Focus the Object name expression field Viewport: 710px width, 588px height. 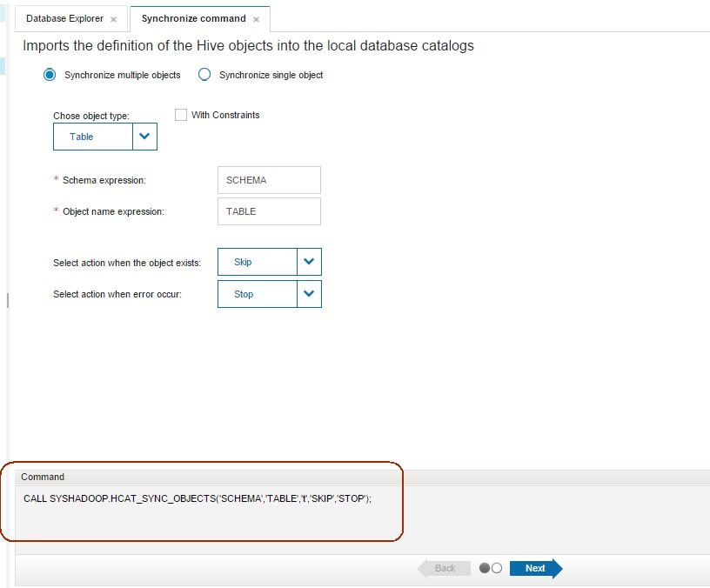[269, 211]
